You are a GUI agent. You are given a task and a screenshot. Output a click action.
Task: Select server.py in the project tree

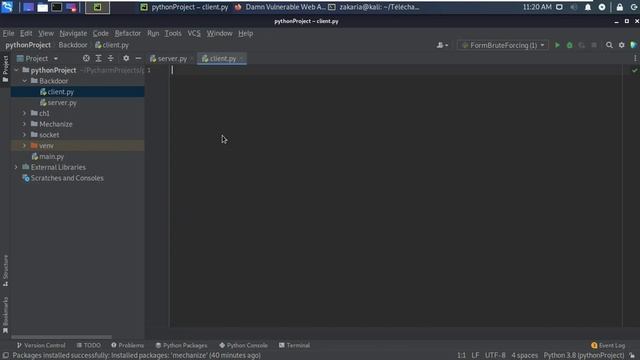pos(62,103)
